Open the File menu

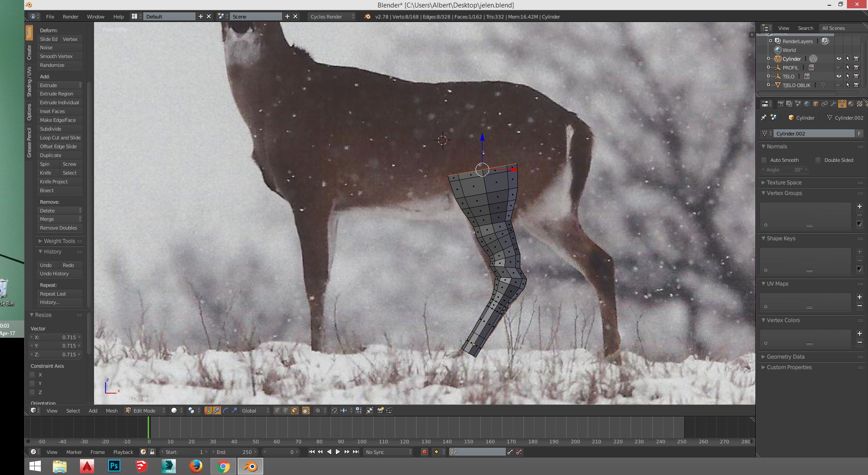[50, 16]
